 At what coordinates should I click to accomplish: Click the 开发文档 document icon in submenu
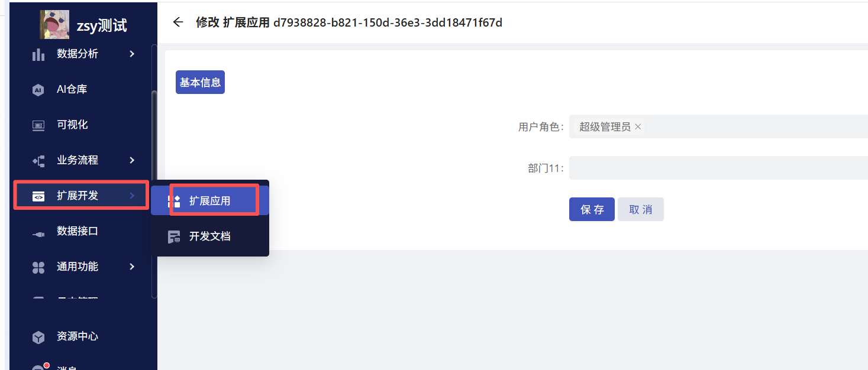click(x=174, y=236)
